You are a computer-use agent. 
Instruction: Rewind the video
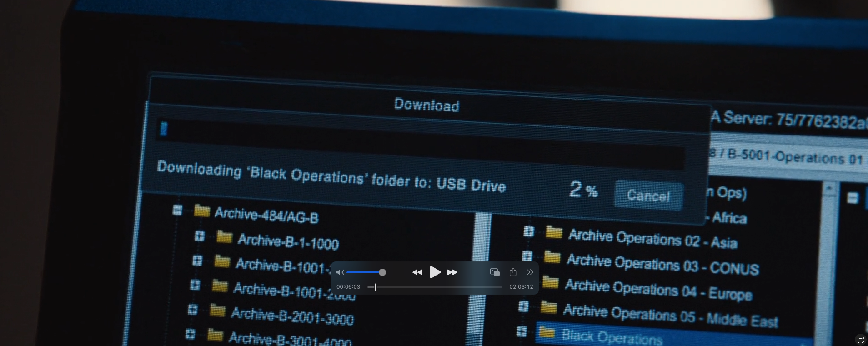click(417, 272)
